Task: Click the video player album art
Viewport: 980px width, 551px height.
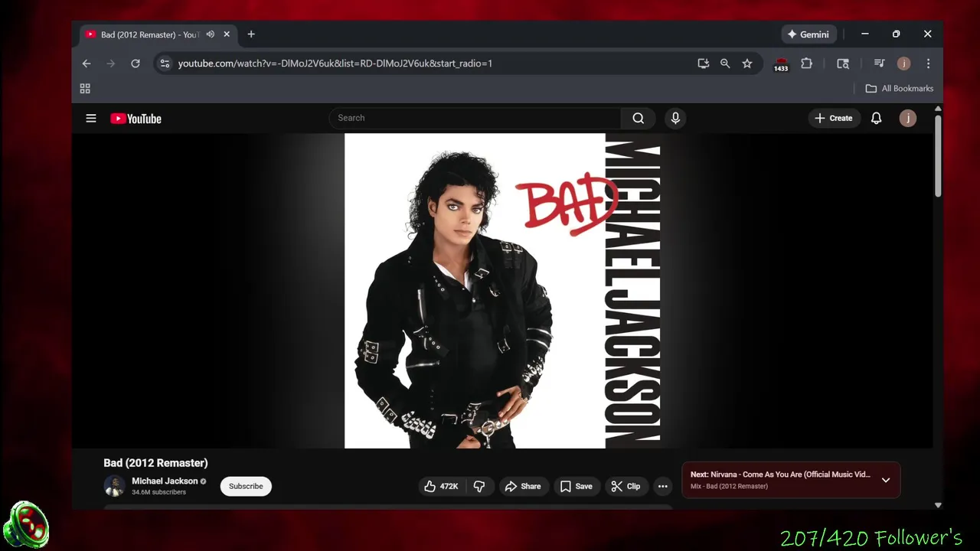Action: click(502, 291)
